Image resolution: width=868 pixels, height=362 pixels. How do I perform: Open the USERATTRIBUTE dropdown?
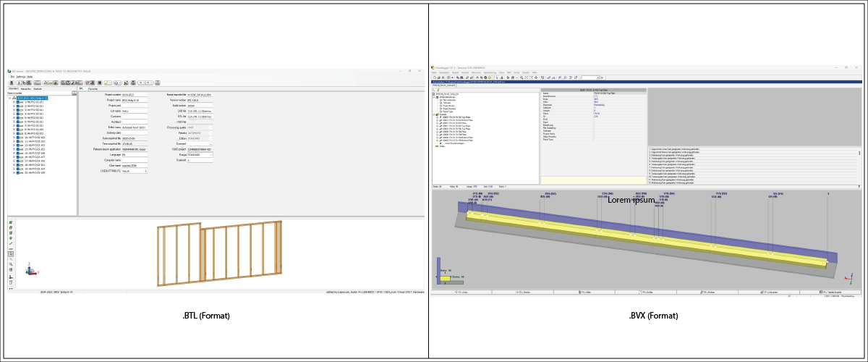tap(145, 172)
